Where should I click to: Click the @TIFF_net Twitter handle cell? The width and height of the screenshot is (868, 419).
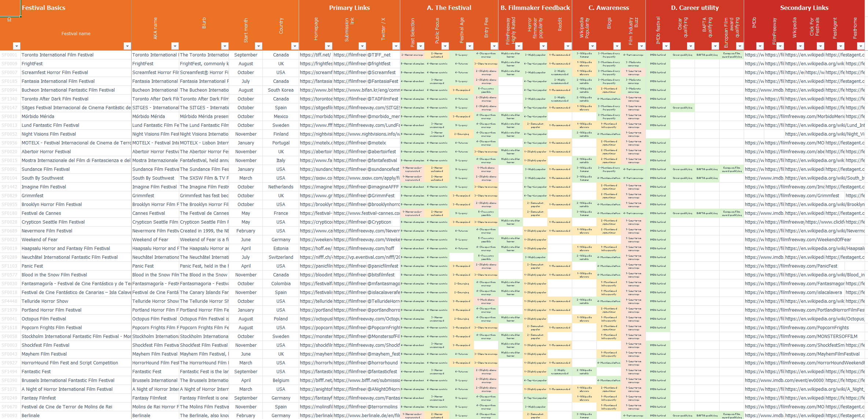(379, 55)
